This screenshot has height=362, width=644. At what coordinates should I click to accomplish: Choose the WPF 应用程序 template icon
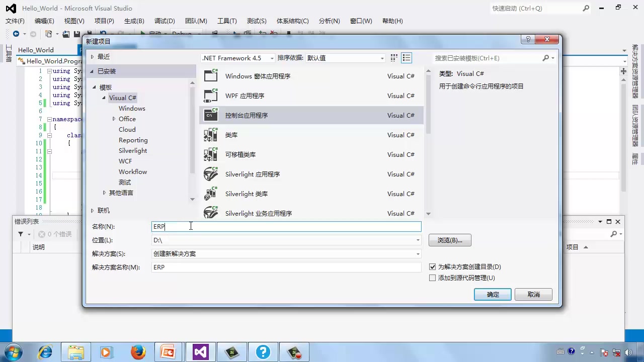(211, 96)
